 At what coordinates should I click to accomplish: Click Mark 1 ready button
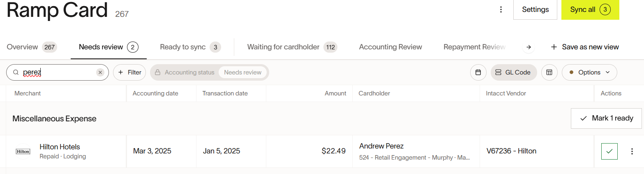[x=606, y=118]
